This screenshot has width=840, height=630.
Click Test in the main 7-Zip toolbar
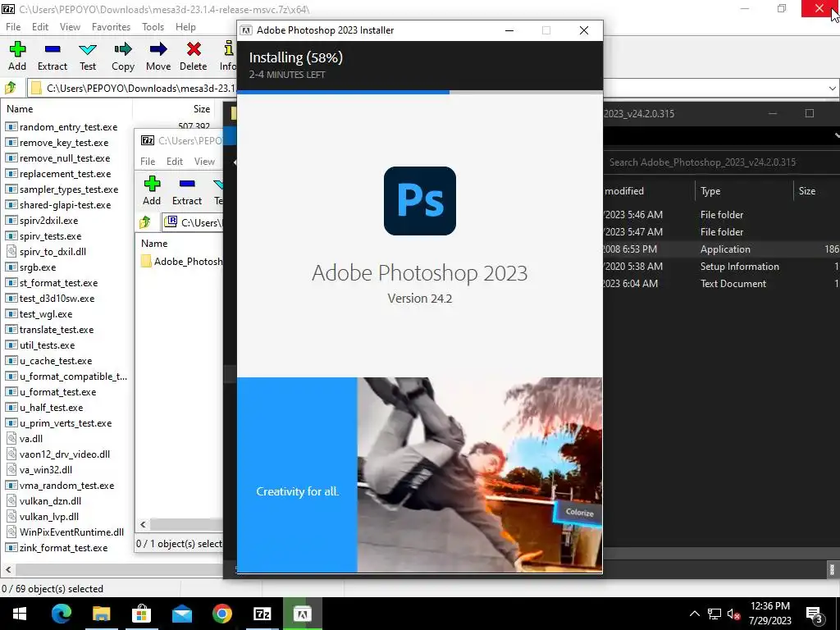tap(88, 57)
